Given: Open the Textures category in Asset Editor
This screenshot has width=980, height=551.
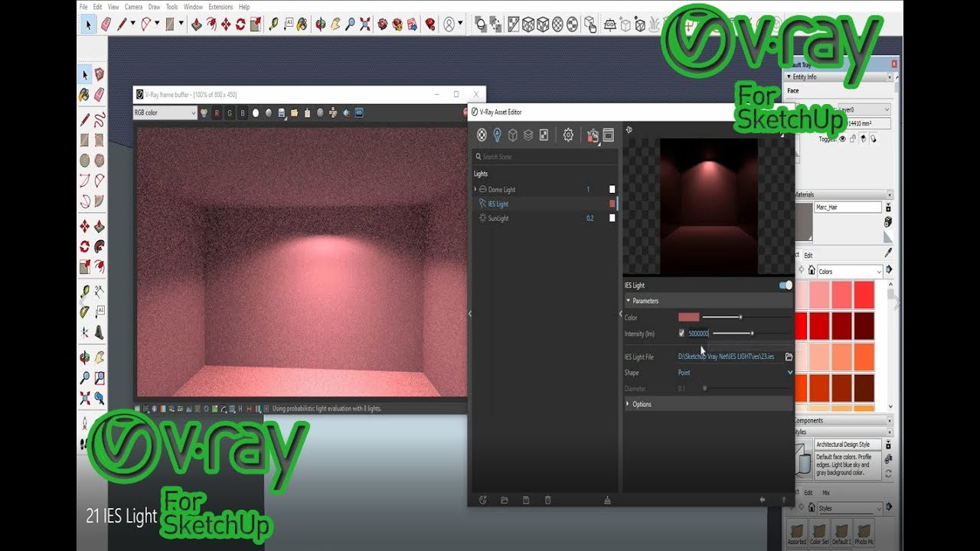Looking at the screenshot, I should (x=544, y=135).
